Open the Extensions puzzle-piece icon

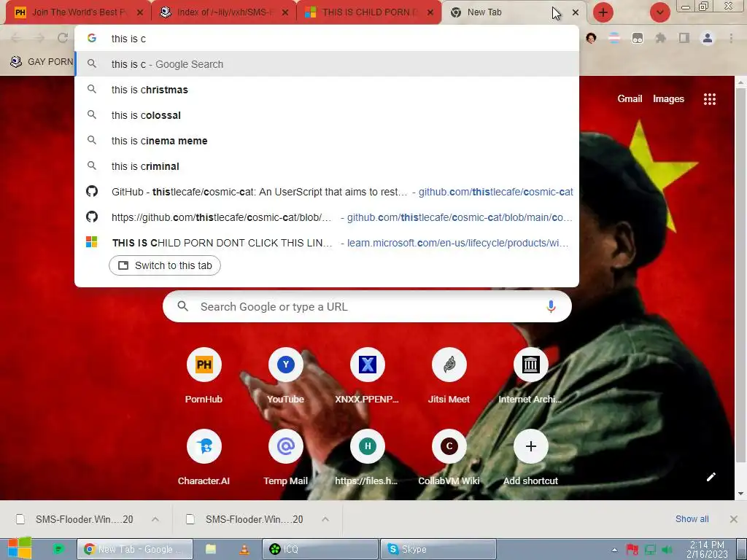pyautogui.click(x=661, y=38)
